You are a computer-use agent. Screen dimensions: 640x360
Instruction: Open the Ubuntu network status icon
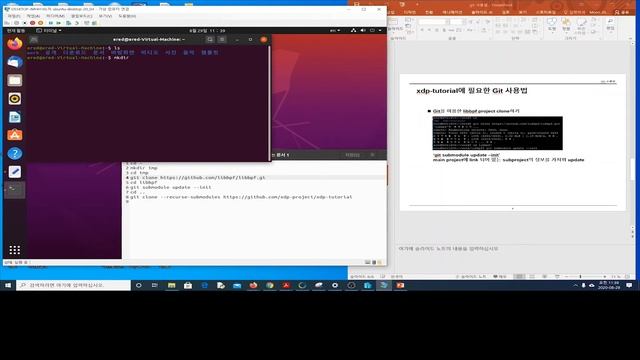tap(353, 31)
